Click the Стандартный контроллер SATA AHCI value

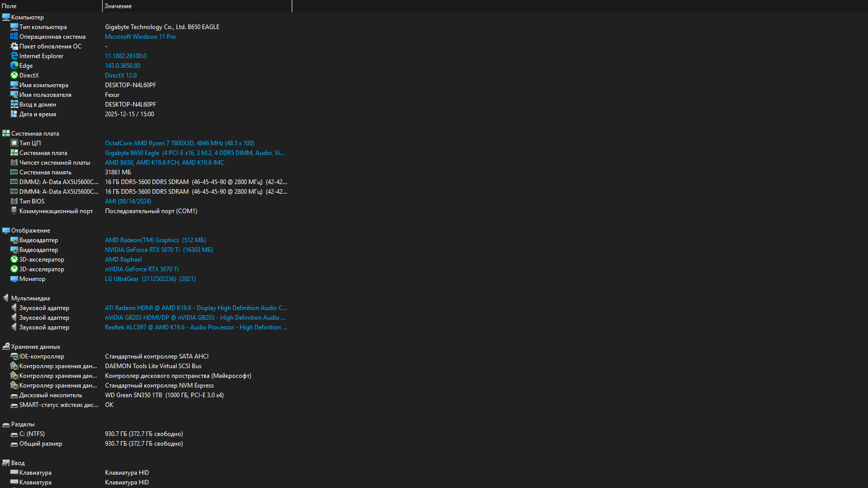pyautogui.click(x=157, y=356)
